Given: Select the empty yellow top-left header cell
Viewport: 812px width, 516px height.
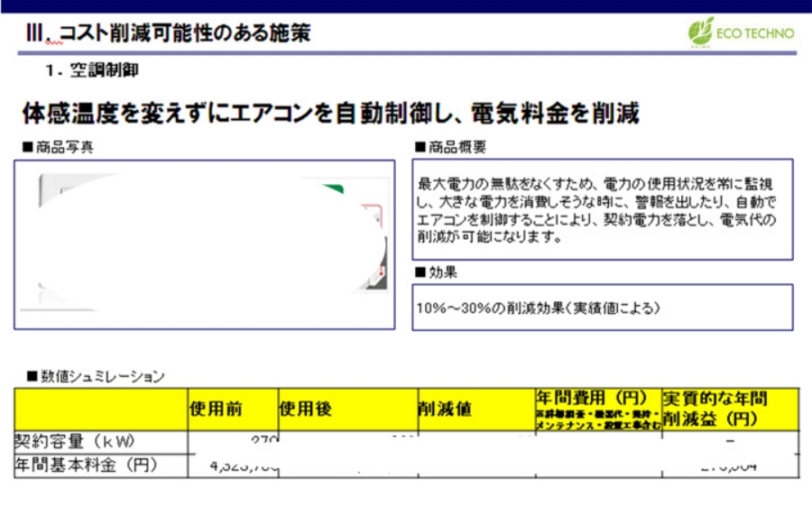Looking at the screenshot, I should 100,409.
